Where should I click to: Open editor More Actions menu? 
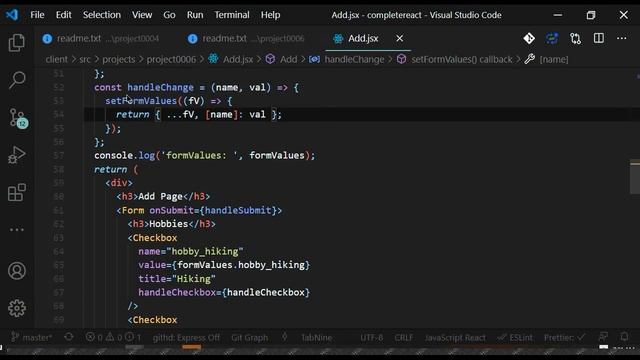pyautogui.click(x=622, y=38)
